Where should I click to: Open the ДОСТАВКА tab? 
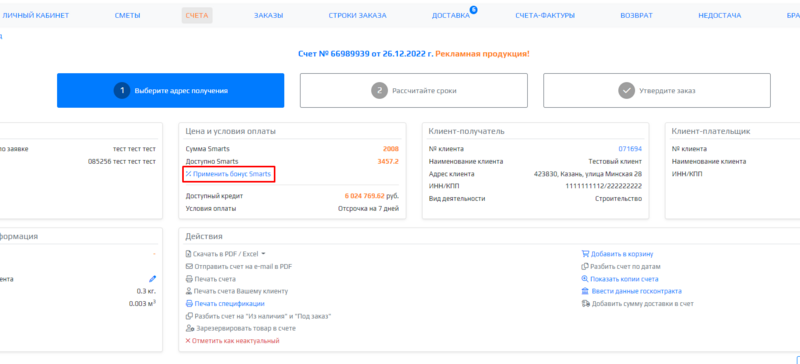(x=451, y=15)
